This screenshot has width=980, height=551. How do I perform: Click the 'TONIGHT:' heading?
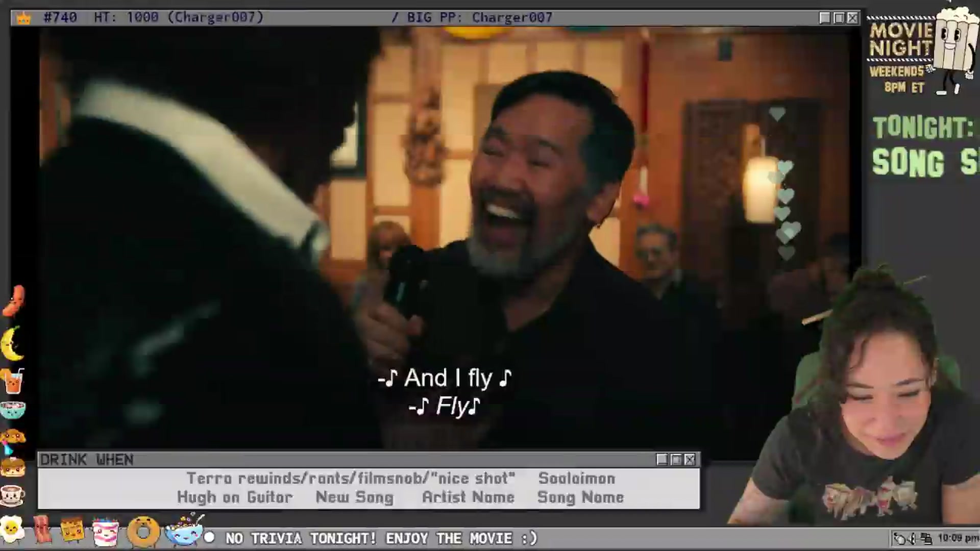[x=923, y=128]
